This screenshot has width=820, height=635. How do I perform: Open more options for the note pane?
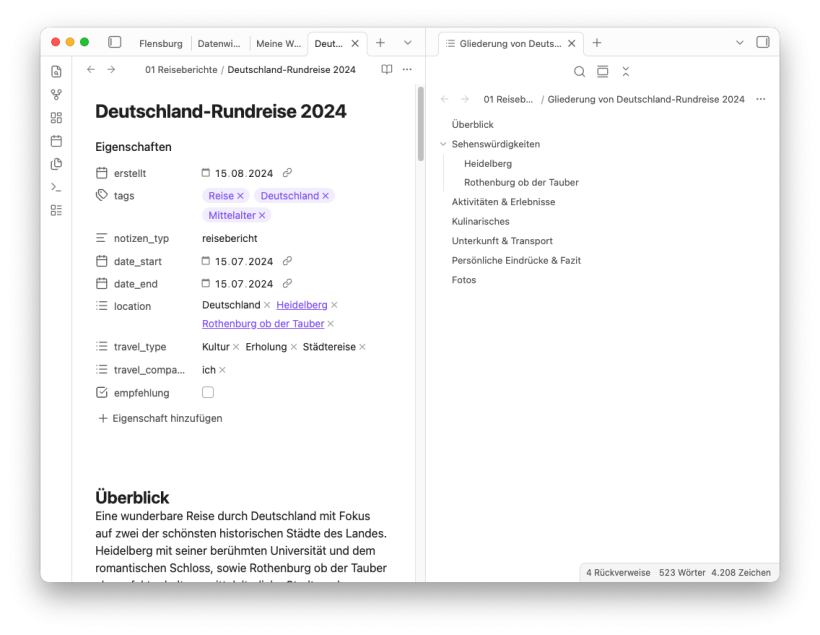point(407,70)
